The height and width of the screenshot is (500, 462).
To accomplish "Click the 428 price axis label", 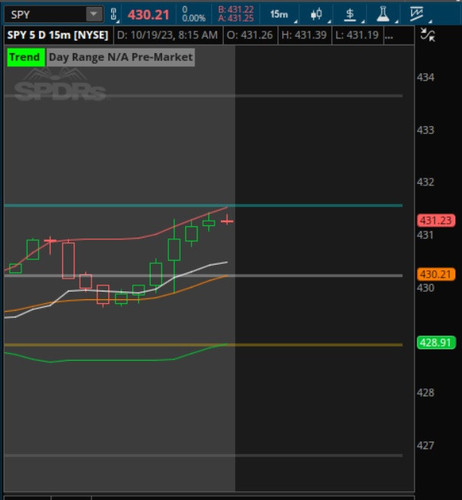I will 426,392.
